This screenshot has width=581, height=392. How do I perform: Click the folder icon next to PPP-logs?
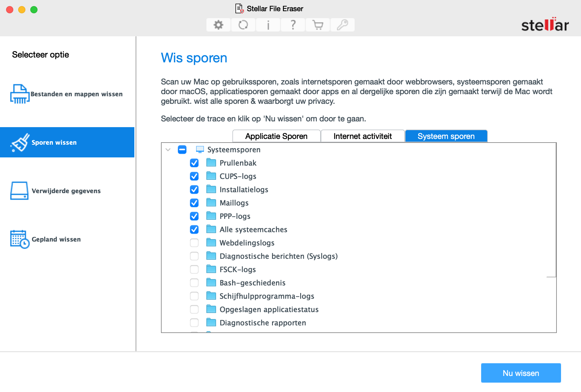[211, 216]
